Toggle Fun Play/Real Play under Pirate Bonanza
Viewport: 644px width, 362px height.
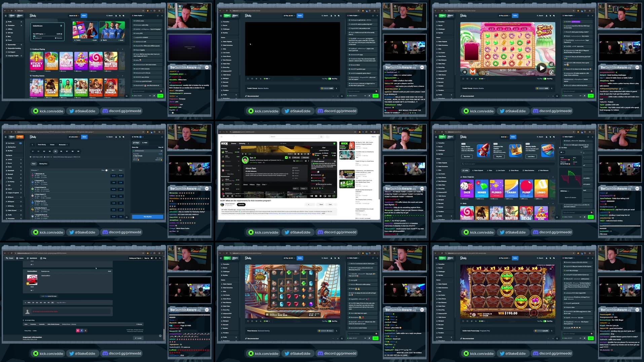click(330, 321)
